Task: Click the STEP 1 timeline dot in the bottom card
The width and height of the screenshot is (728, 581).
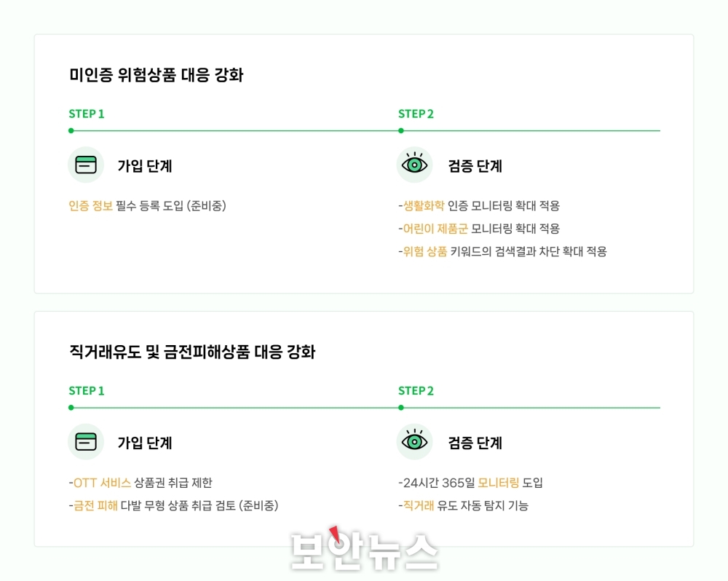Action: (x=71, y=408)
